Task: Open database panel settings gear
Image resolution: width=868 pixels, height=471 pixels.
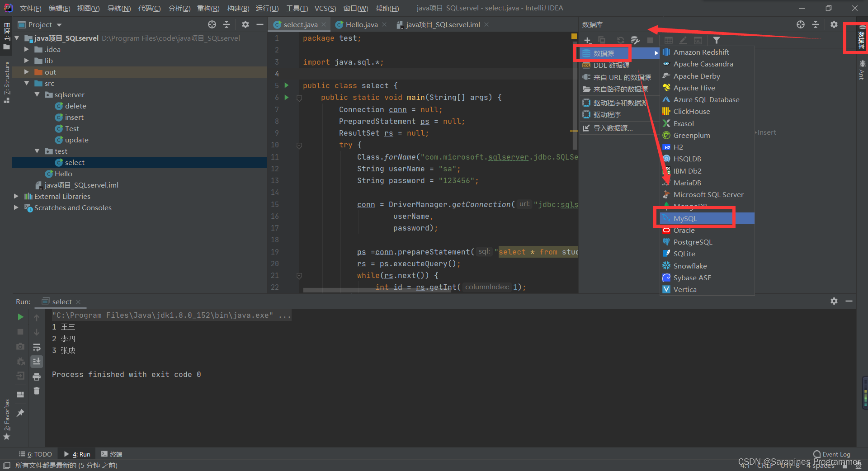Action: (834, 24)
